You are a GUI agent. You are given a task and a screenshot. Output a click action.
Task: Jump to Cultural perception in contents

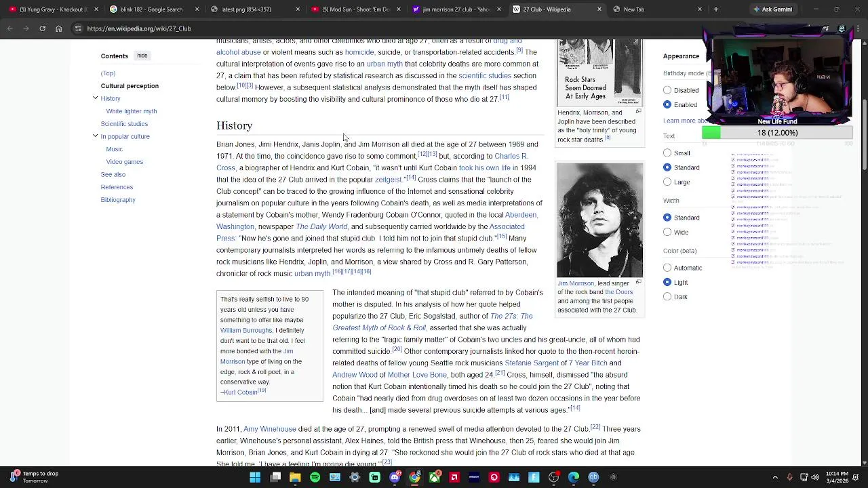tap(130, 86)
